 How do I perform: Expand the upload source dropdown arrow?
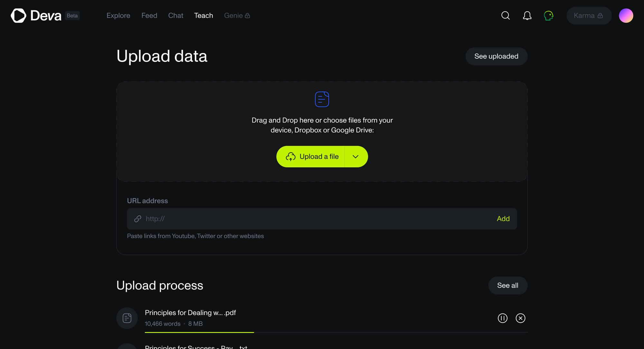355,157
